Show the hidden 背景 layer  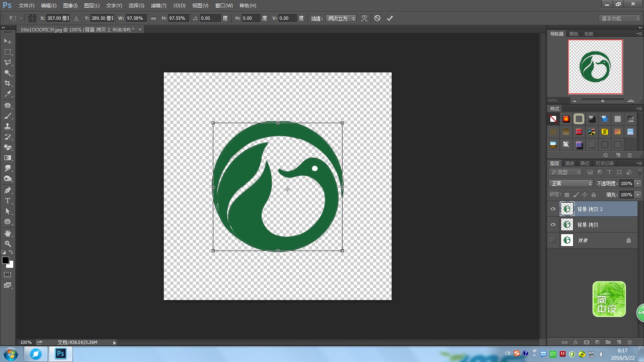553,241
